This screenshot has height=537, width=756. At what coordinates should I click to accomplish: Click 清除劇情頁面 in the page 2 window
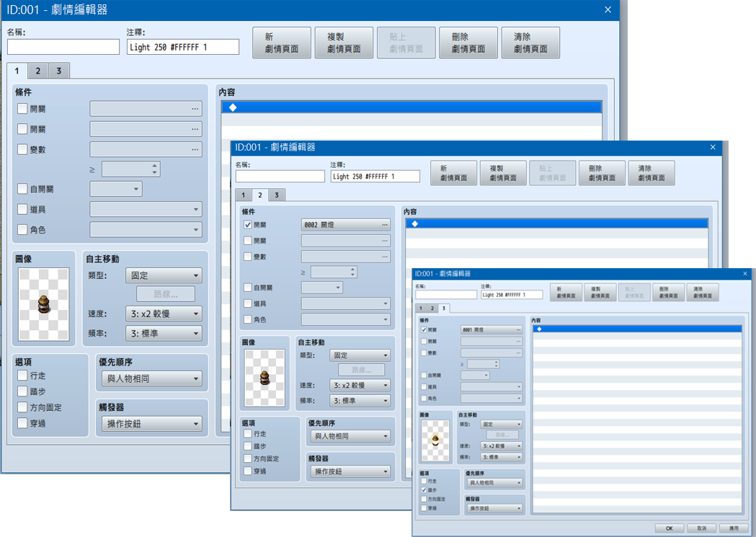point(652,173)
